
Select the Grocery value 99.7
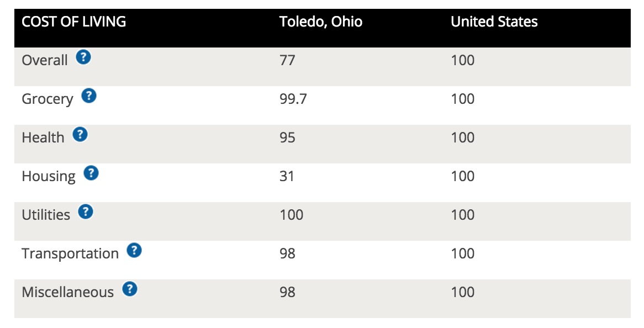point(292,99)
